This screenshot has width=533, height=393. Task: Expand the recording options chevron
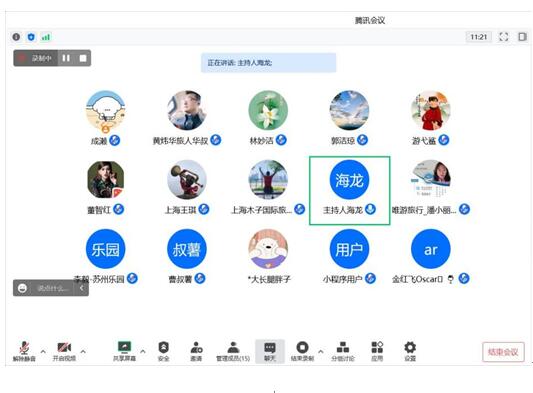click(x=321, y=351)
